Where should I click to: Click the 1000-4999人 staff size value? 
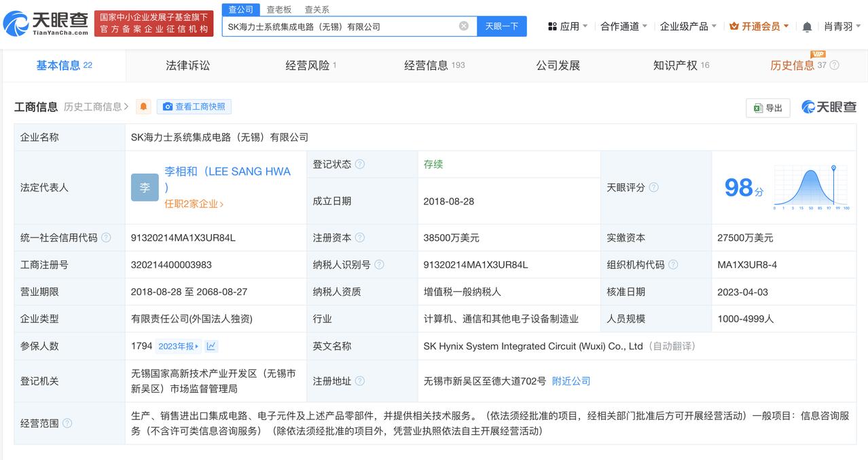(x=746, y=319)
